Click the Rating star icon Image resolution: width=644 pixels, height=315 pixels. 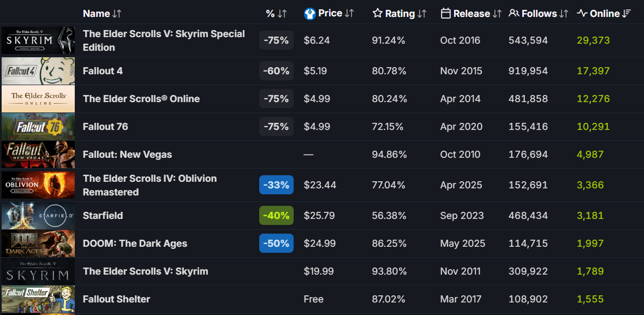pyautogui.click(x=378, y=14)
